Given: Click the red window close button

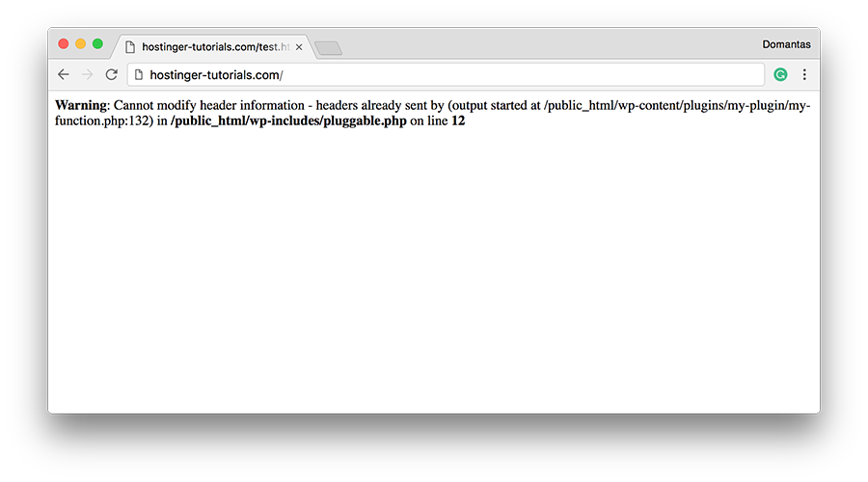Looking at the screenshot, I should coord(63,43).
